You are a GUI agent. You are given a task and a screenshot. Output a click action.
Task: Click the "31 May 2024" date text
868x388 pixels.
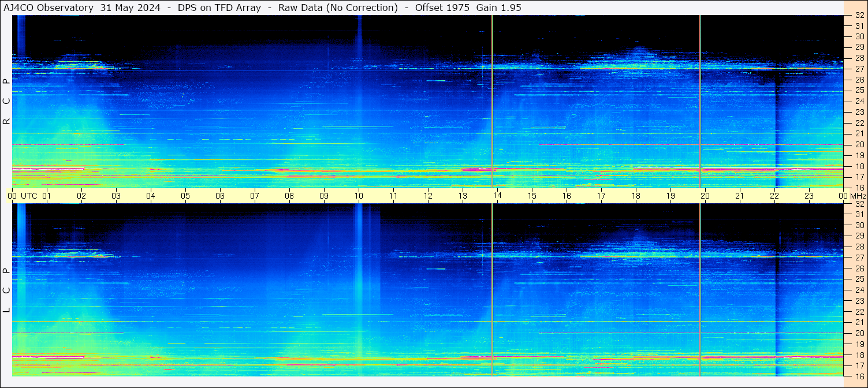point(130,8)
